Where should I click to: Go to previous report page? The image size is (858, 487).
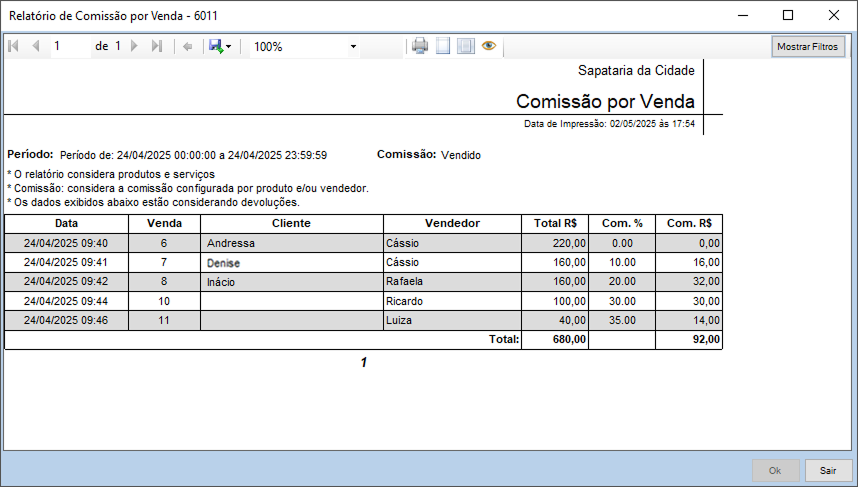coord(36,46)
